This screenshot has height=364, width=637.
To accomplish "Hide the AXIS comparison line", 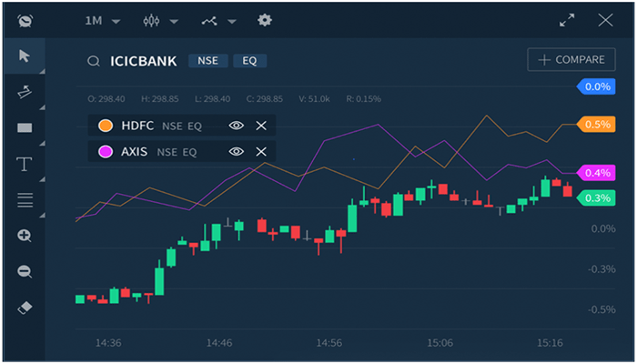I will click(x=236, y=152).
